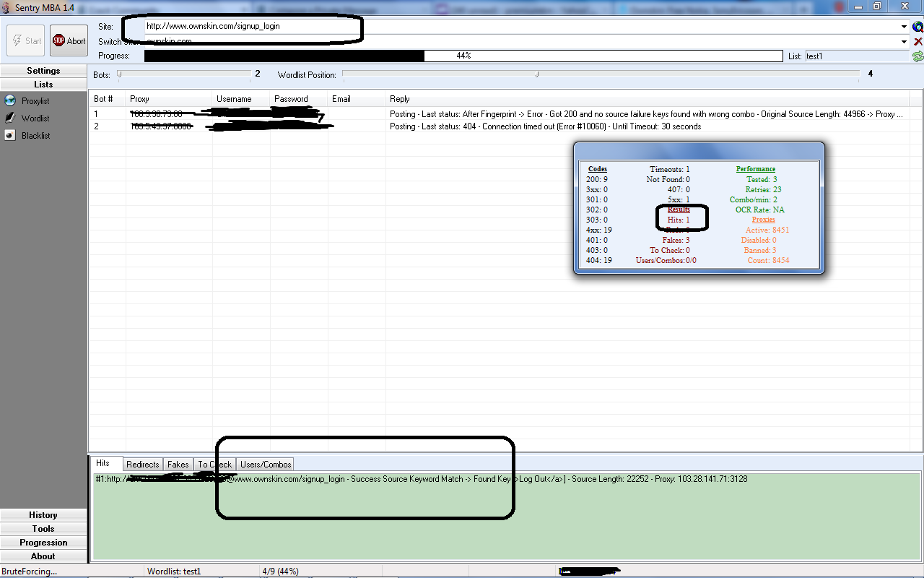Click the Abort stop button
The image size is (924, 578).
[x=69, y=40]
